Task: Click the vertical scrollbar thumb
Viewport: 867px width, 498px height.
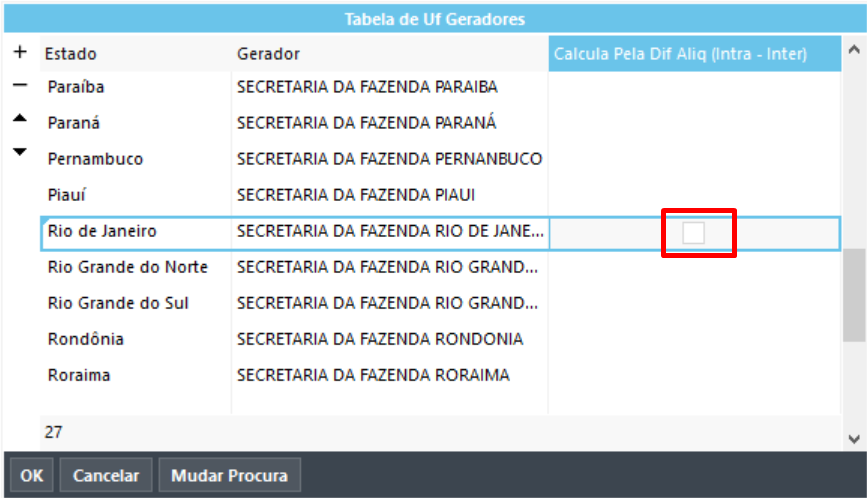Action: click(854, 295)
